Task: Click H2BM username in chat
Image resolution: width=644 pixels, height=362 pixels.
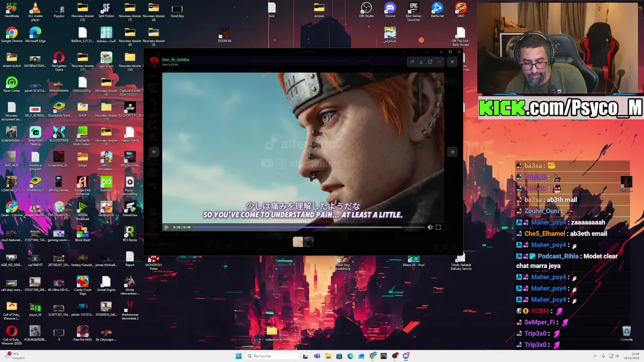Action: click(541, 311)
